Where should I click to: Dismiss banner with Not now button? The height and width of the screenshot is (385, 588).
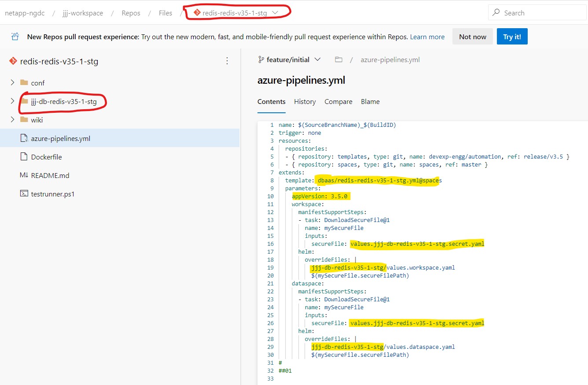(x=472, y=37)
